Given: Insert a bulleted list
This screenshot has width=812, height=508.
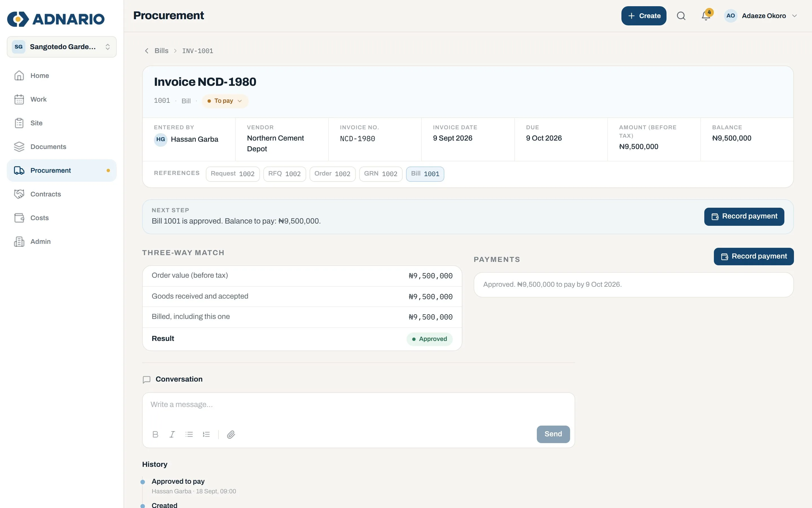Looking at the screenshot, I should [x=189, y=434].
